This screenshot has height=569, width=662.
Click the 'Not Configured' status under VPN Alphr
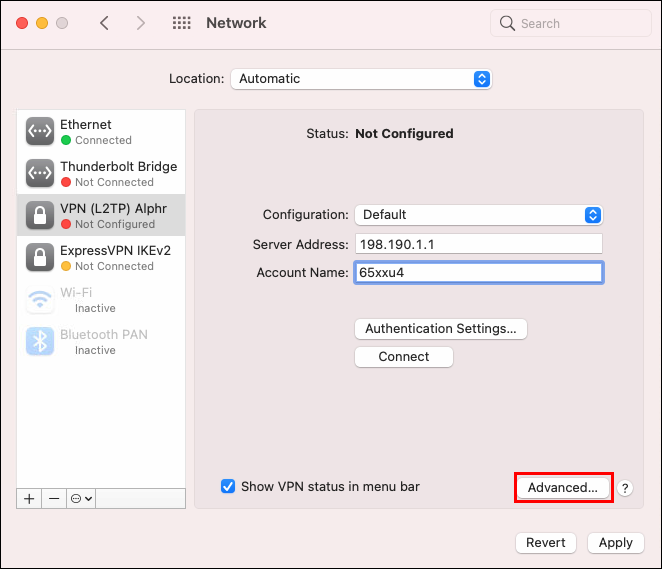pyautogui.click(x=115, y=224)
